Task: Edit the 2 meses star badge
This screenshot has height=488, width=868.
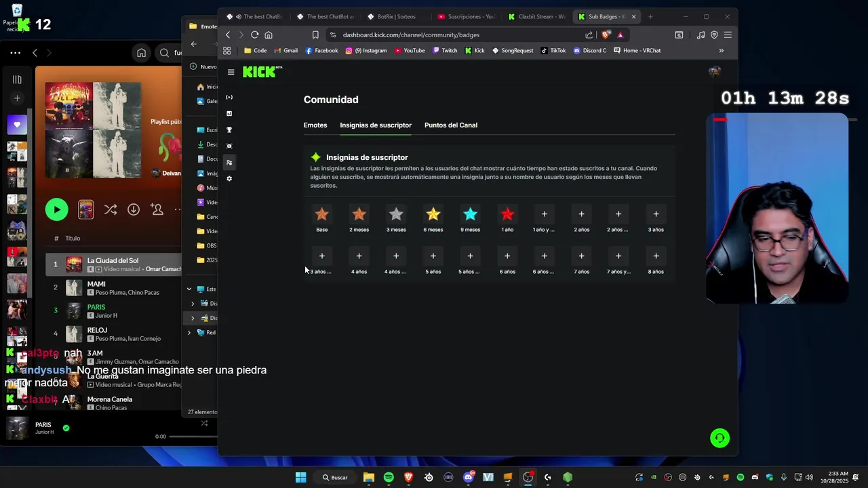Action: (x=359, y=214)
